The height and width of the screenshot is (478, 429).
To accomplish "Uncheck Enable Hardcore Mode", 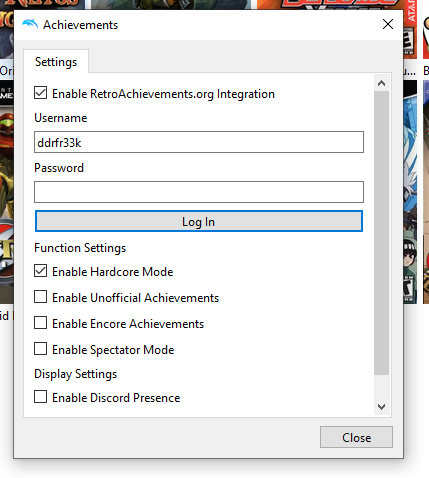I will click(40, 271).
